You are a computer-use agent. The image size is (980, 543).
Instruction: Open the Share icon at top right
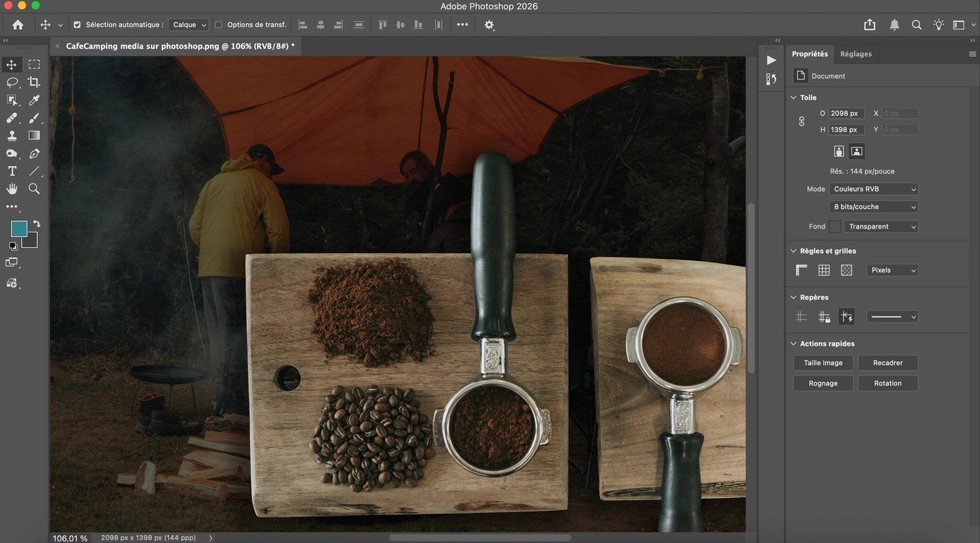tap(870, 24)
